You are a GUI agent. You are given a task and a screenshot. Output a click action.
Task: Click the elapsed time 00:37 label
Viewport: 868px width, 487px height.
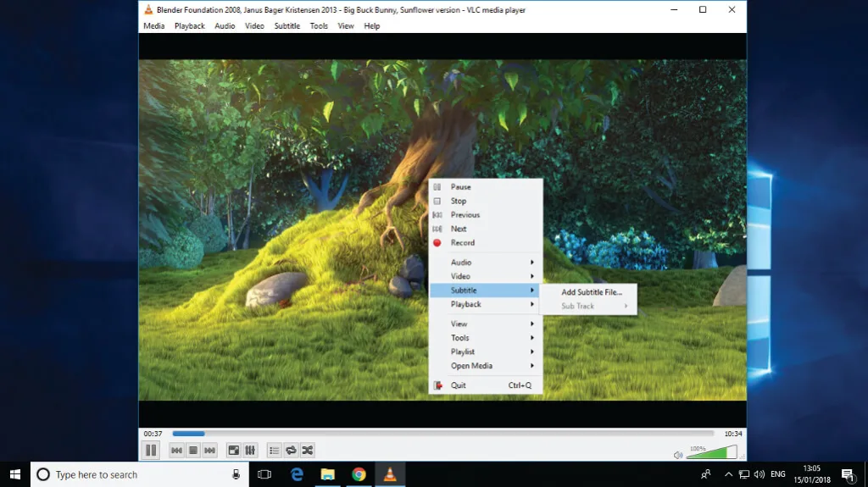(x=153, y=434)
